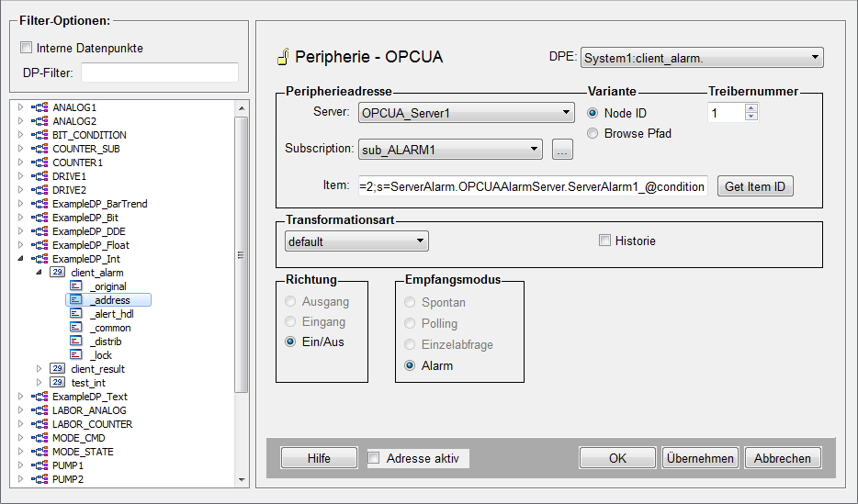Image resolution: width=858 pixels, height=504 pixels.
Task: Click the 29 integer icon for client_result
Action: coord(57,369)
